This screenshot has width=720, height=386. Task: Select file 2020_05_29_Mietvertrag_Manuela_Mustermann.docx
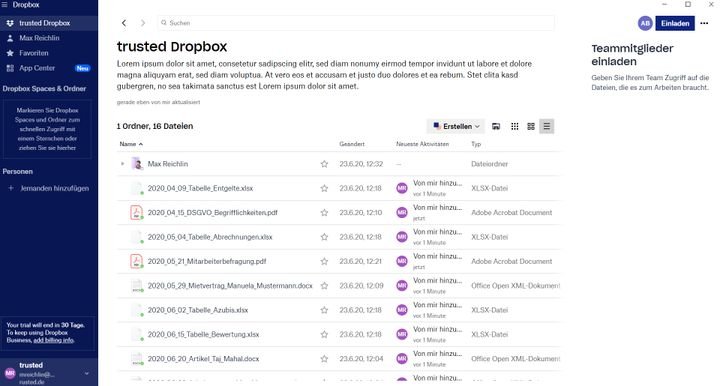click(x=230, y=285)
